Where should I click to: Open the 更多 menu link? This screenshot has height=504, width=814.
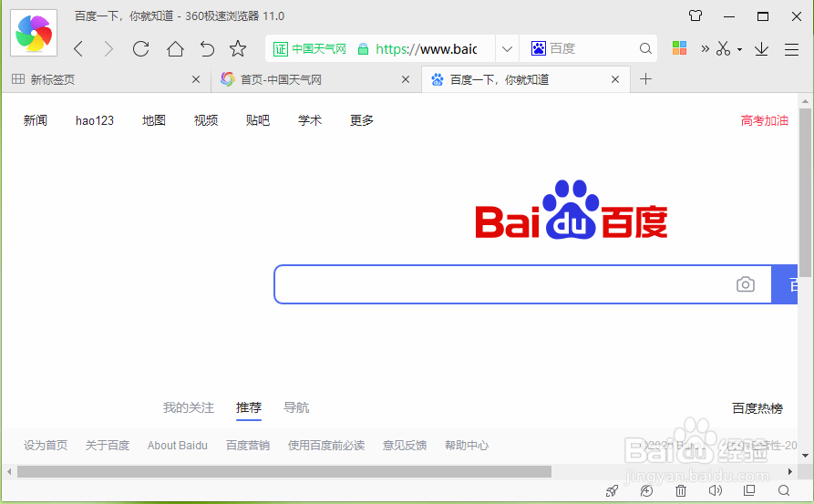point(362,120)
